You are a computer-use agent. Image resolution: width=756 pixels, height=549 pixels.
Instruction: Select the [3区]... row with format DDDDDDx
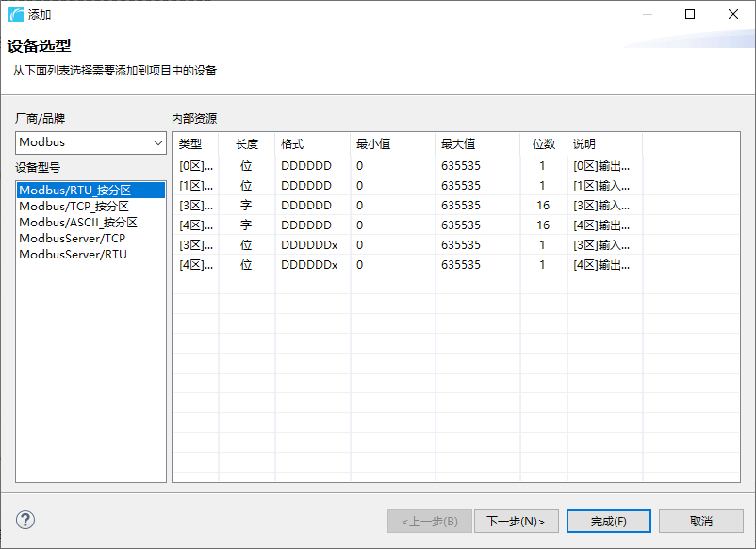click(x=455, y=244)
